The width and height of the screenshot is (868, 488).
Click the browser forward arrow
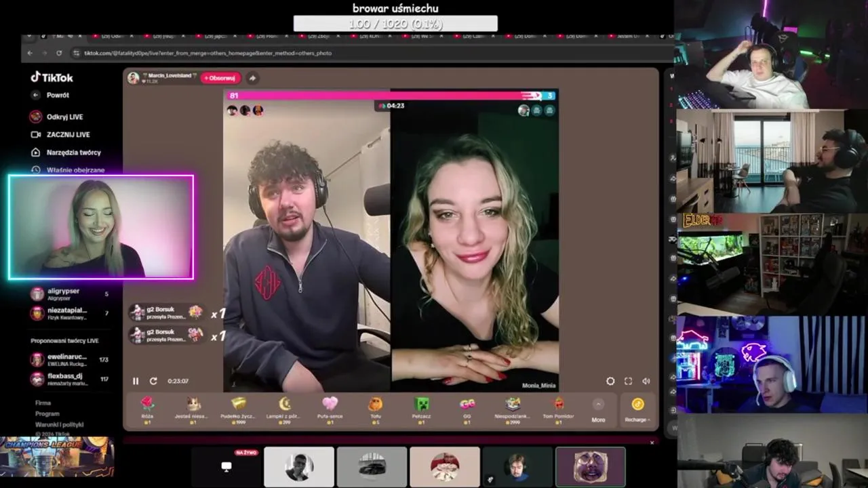tap(44, 53)
